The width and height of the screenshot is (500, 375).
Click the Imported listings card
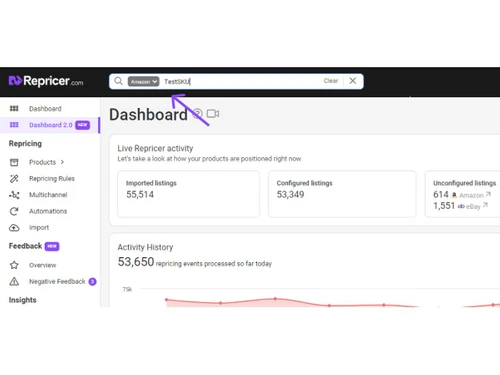tap(188, 194)
